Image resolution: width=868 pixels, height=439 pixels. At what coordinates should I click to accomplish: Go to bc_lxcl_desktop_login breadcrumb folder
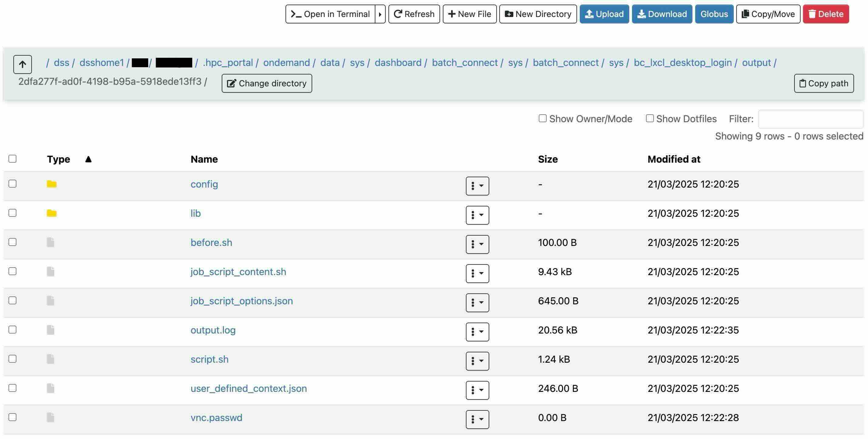tap(682, 63)
